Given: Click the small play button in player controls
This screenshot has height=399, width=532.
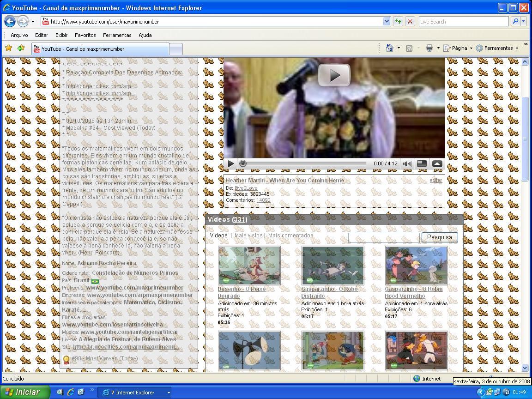Looking at the screenshot, I should pyautogui.click(x=231, y=163).
